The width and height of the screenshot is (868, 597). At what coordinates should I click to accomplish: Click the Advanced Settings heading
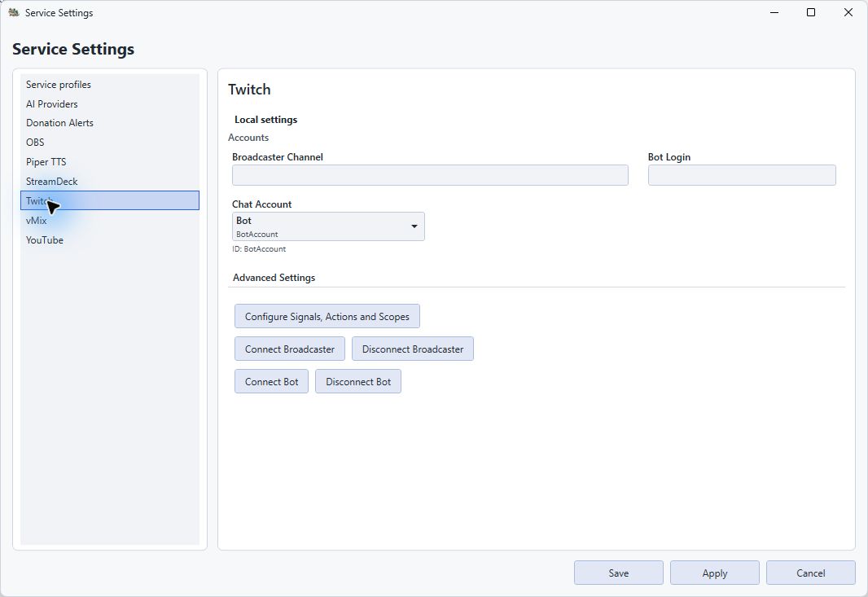click(x=274, y=278)
